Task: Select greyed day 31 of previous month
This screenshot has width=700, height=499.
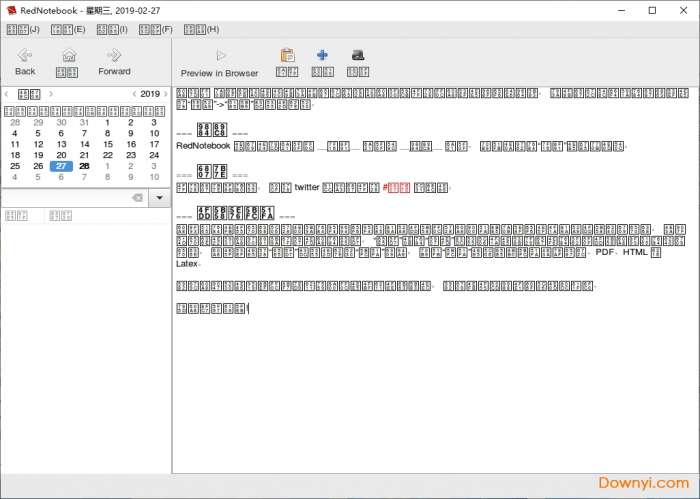Action: click(84, 122)
